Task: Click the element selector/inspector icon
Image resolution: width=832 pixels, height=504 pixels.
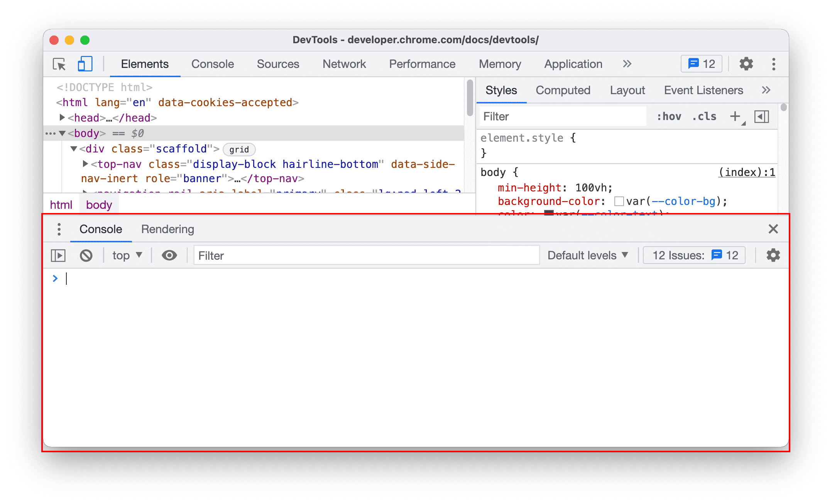Action: [59, 64]
